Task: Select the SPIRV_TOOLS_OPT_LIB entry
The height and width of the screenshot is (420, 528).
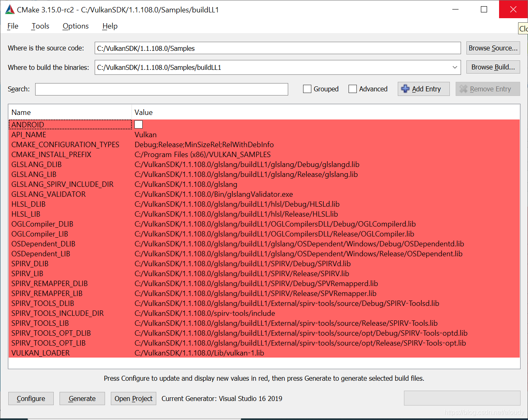Action: 48,343
